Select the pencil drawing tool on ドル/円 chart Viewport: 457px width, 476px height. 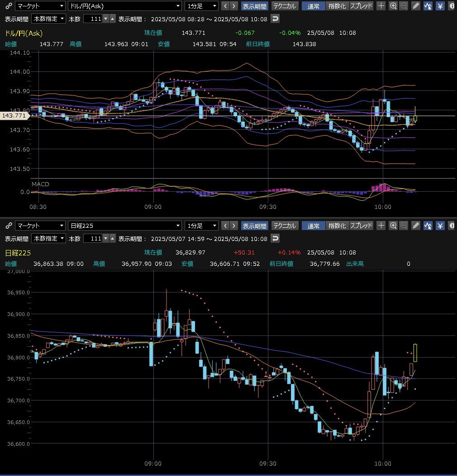coord(416,6)
